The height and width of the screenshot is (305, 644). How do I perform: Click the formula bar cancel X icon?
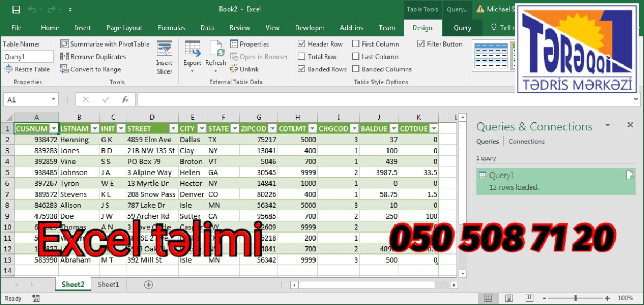tap(86, 99)
